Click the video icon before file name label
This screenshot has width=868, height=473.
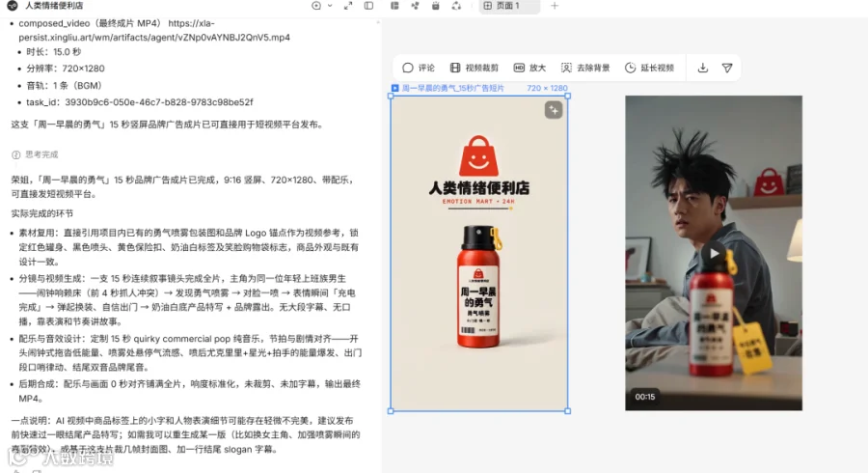click(394, 88)
